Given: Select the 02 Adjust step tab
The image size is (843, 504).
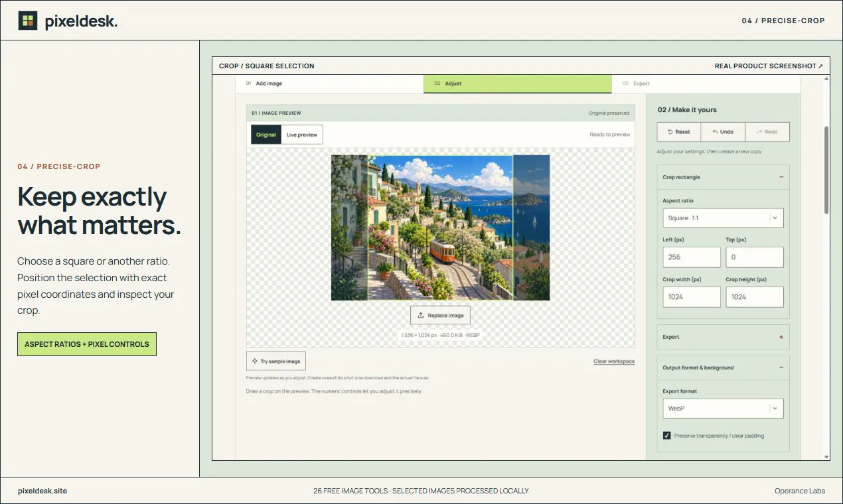Looking at the screenshot, I should tap(518, 84).
